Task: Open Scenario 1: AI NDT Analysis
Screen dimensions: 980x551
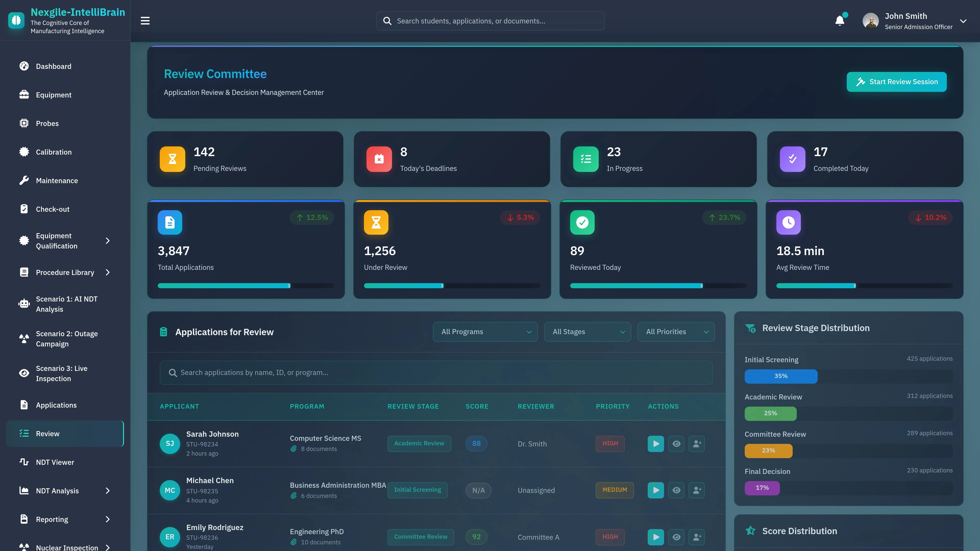Action: [67, 304]
